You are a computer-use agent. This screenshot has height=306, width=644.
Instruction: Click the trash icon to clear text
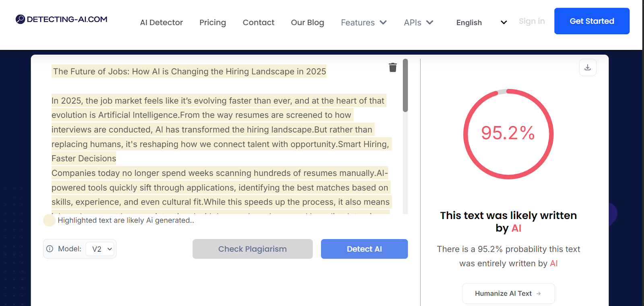392,68
